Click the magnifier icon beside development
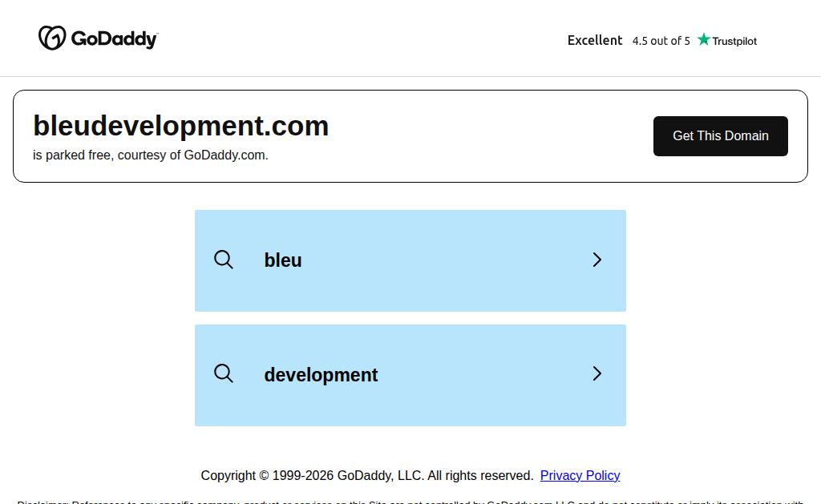 click(x=224, y=373)
